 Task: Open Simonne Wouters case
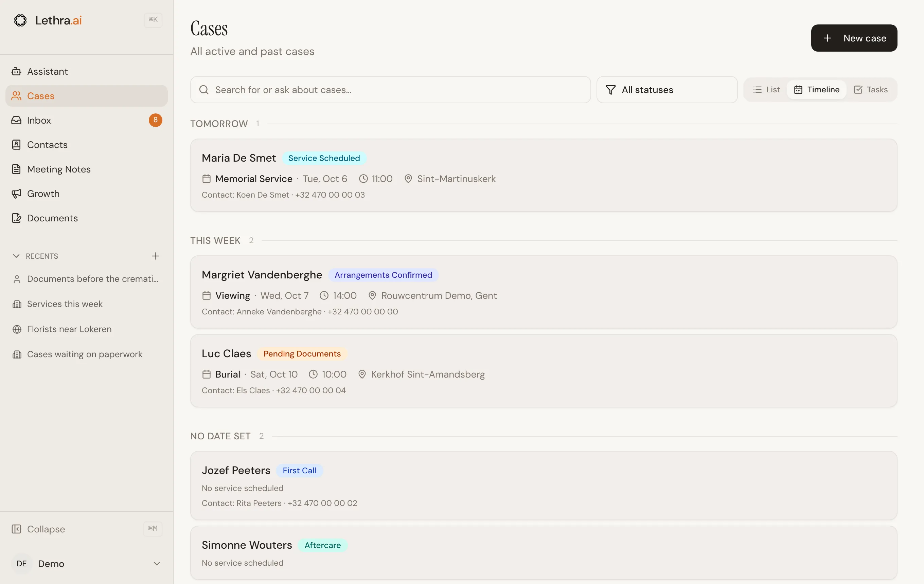pos(544,552)
